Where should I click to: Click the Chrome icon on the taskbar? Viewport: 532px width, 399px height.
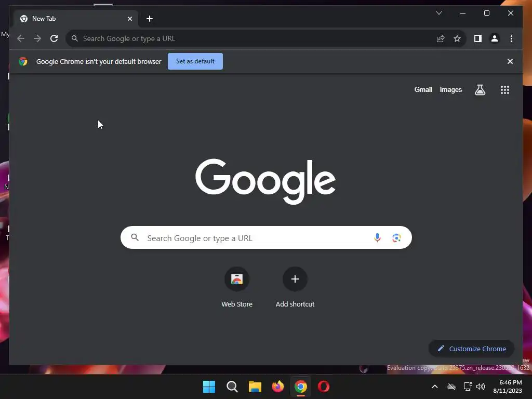point(301,387)
